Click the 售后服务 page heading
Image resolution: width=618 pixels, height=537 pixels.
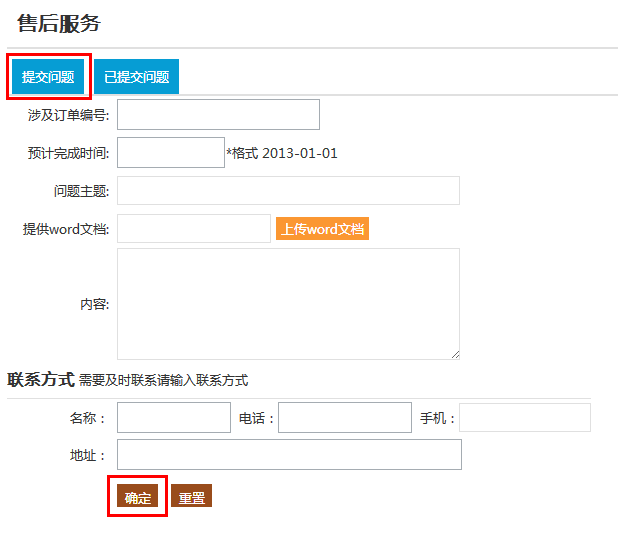(x=59, y=24)
